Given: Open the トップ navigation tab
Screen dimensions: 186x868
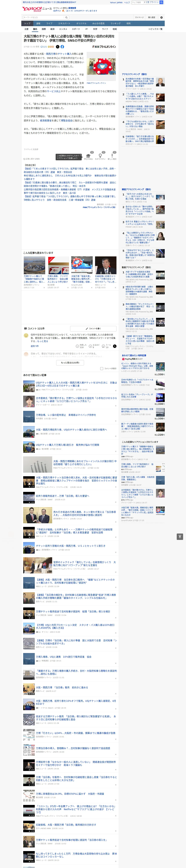Looking at the screenshot, I should point(27,24).
